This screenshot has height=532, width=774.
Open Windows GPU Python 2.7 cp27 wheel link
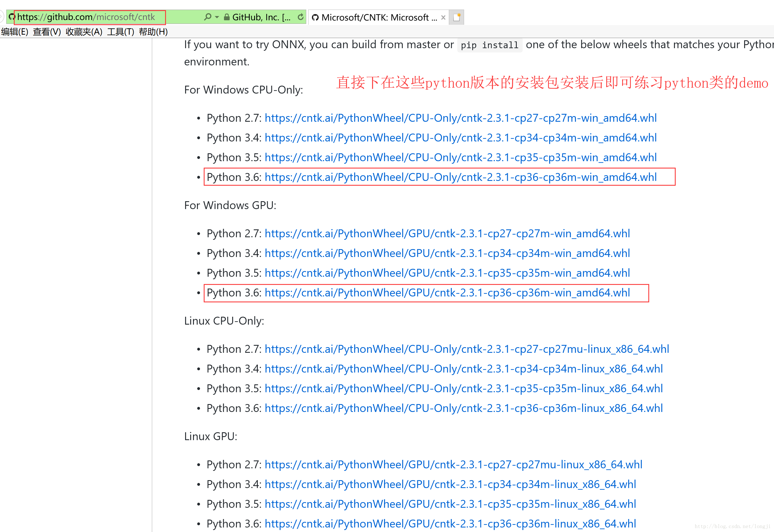click(447, 234)
